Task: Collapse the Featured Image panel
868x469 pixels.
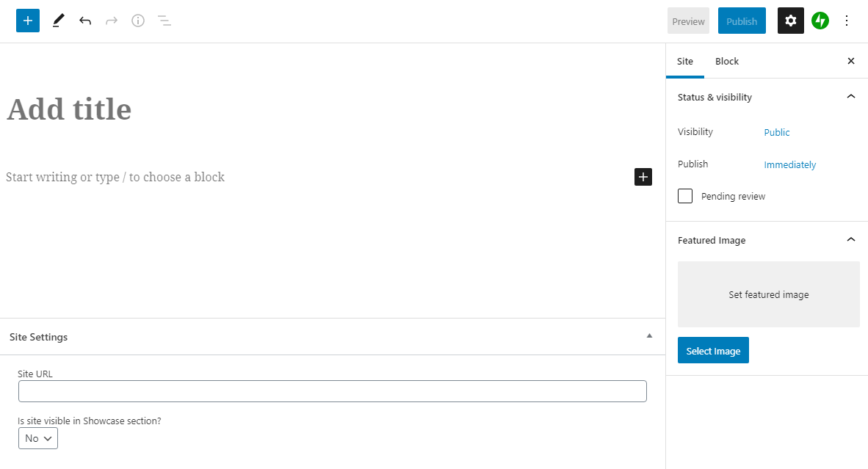Action: (850, 239)
